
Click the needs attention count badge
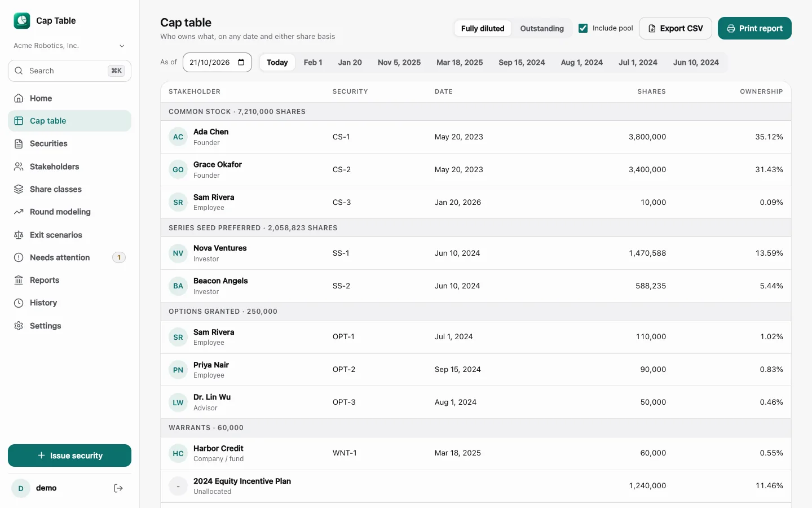click(119, 257)
